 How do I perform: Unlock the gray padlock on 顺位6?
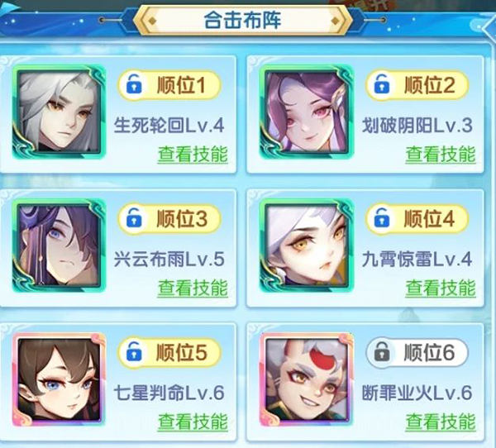pos(381,351)
